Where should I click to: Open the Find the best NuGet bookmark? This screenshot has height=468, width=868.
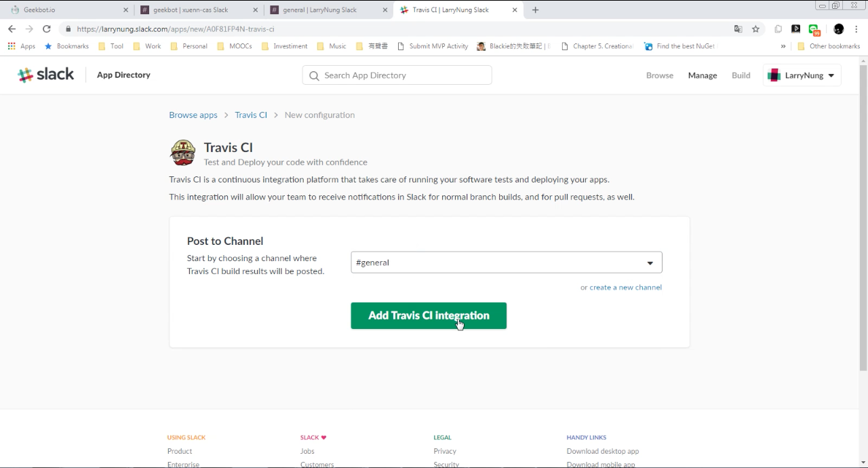tap(679, 46)
